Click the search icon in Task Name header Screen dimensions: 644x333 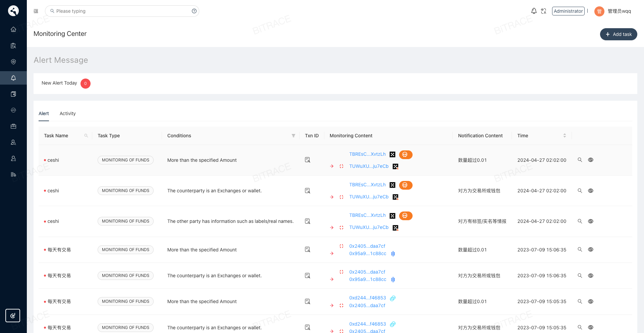[x=86, y=136]
